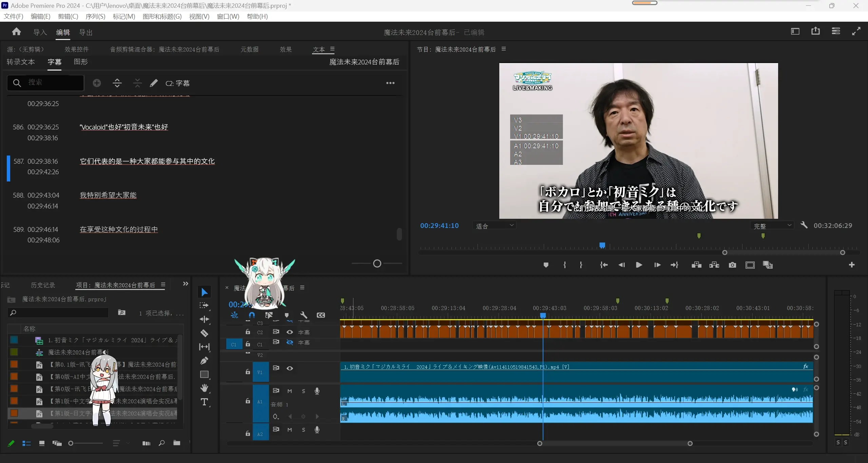The width and height of the screenshot is (868, 463).
Task: Open Program monitor panel menu
Action: 504,49
